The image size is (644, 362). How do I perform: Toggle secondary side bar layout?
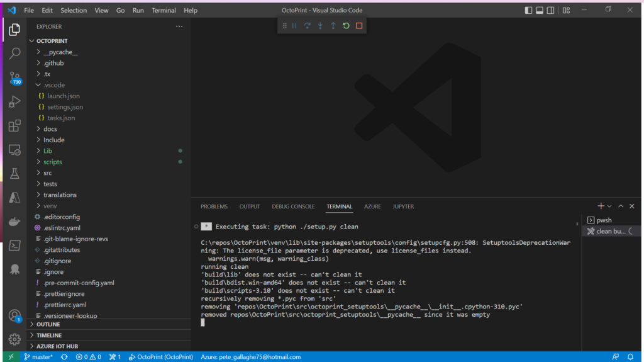[x=551, y=10]
